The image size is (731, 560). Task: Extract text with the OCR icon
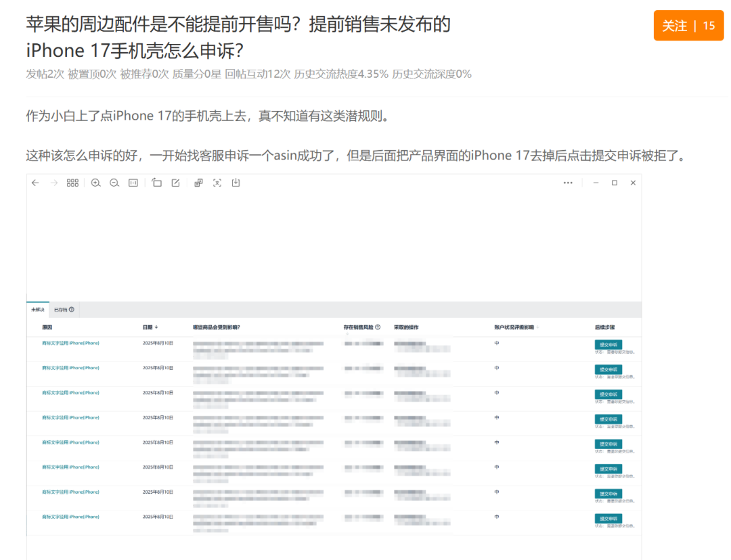pyautogui.click(x=198, y=183)
